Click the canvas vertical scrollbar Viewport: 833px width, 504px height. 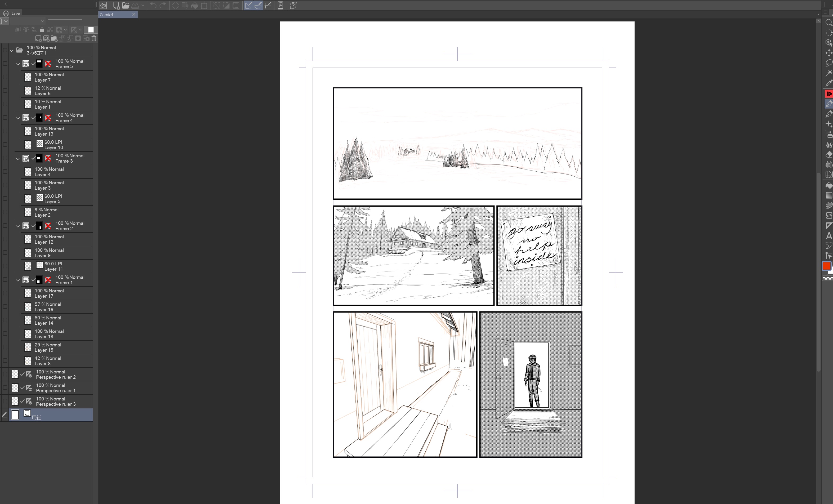tap(818, 272)
